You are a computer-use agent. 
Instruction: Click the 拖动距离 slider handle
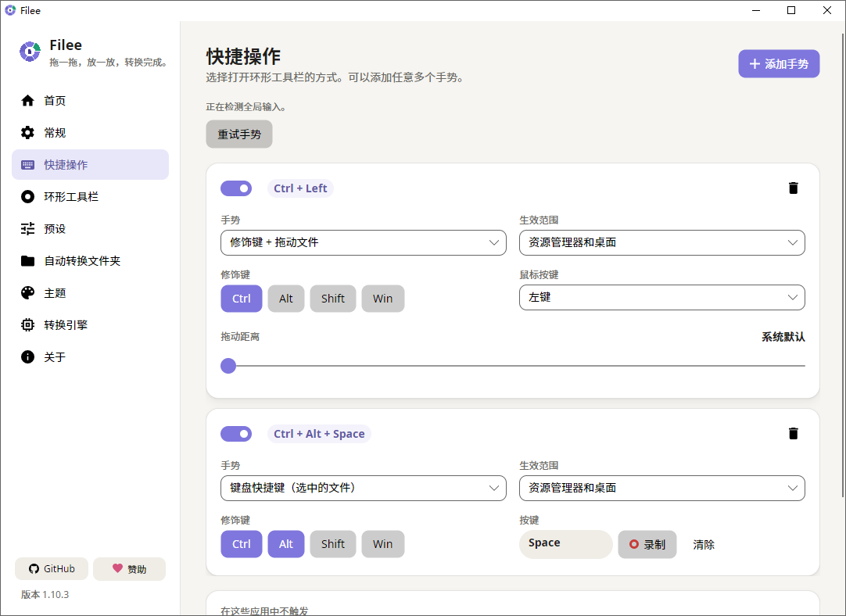tap(228, 366)
